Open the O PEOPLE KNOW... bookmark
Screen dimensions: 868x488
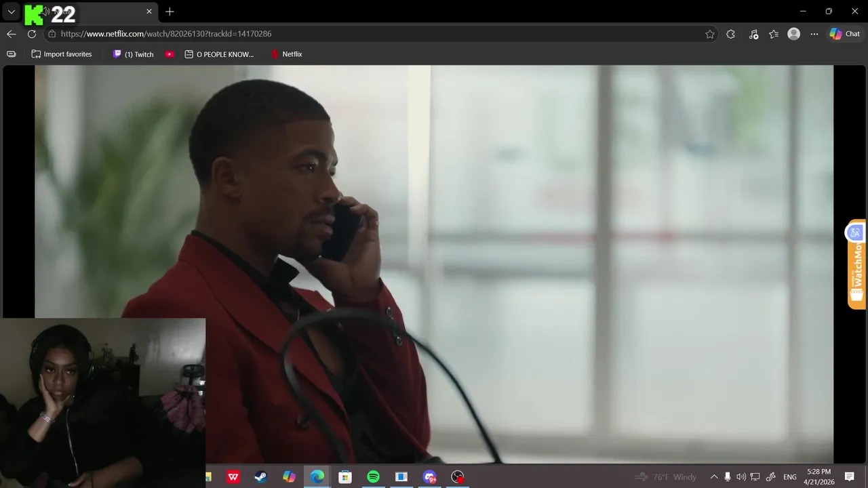point(220,54)
